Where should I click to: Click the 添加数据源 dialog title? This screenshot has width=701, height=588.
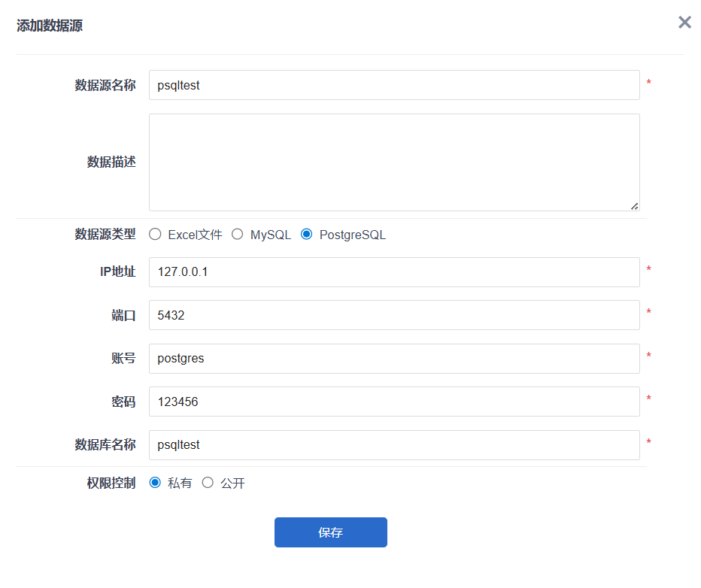(50, 26)
